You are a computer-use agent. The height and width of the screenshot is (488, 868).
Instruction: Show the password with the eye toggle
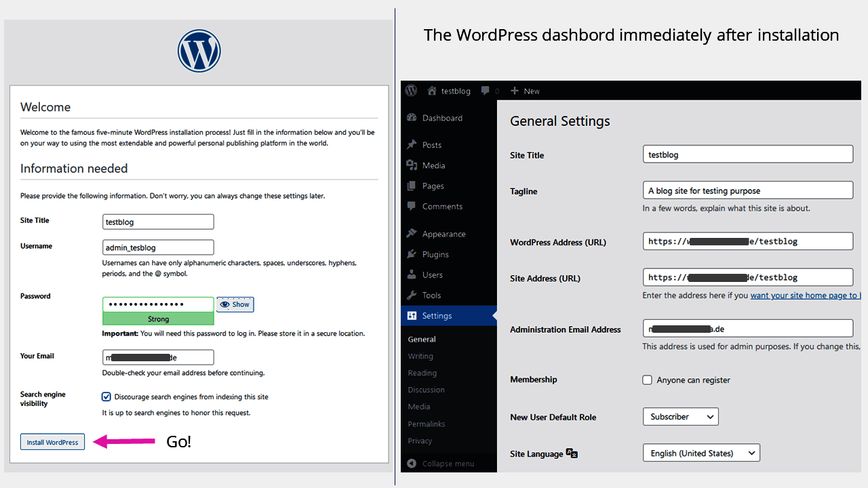[235, 304]
